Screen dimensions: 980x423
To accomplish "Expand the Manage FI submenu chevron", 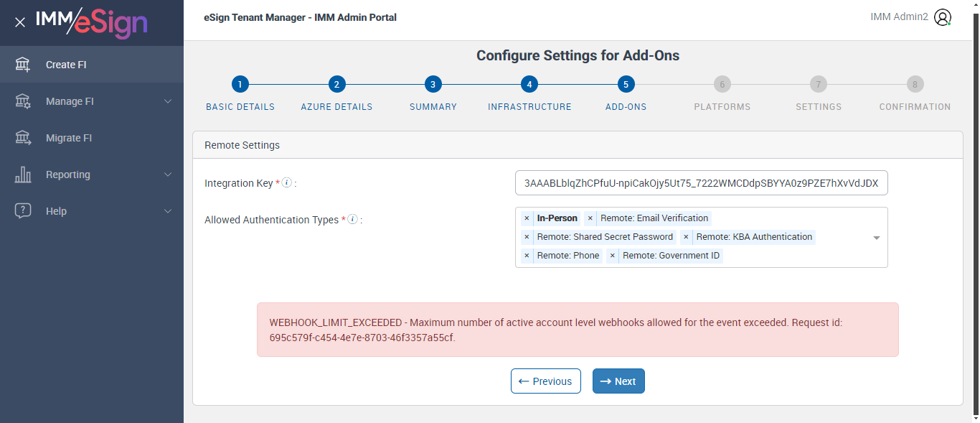I will click(168, 101).
